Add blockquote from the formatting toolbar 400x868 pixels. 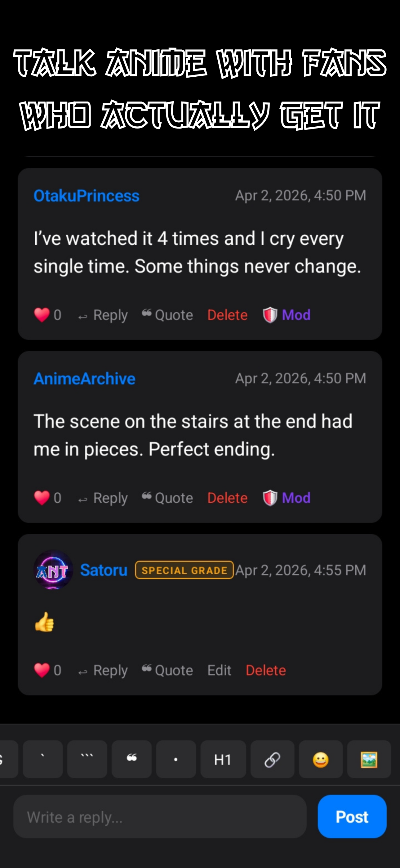point(132,759)
